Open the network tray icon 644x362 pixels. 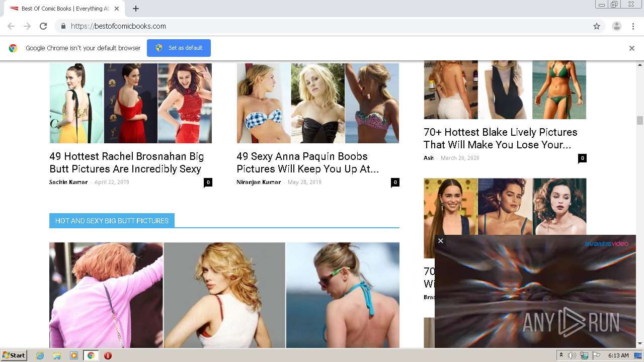tap(584, 355)
